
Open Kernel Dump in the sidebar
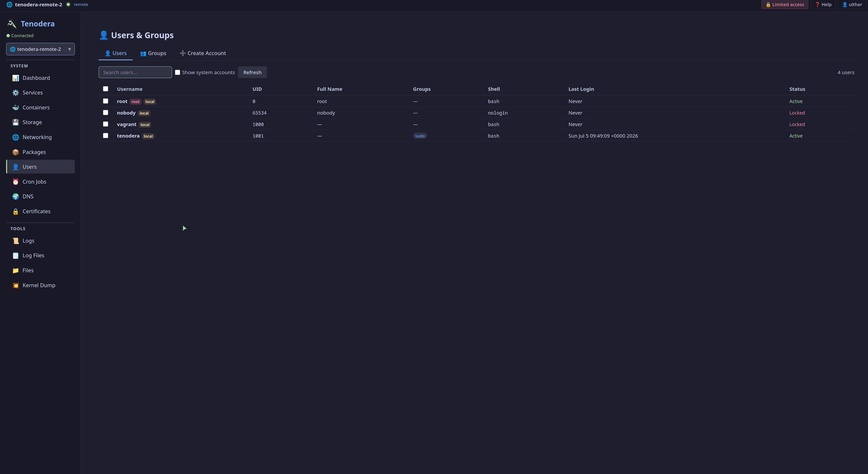40,285
